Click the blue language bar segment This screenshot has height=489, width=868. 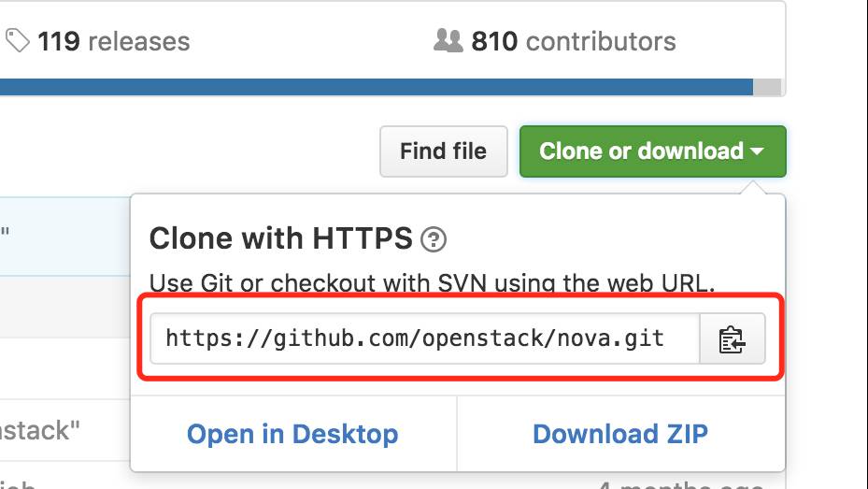[377, 87]
